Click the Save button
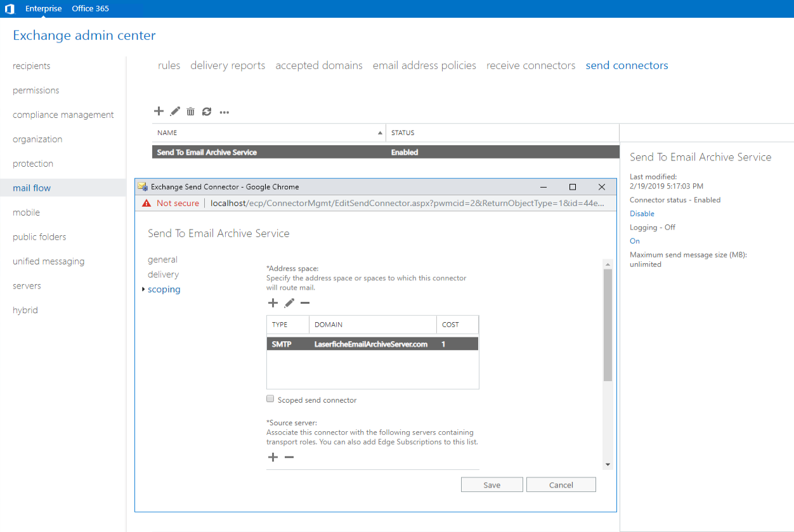This screenshot has height=532, width=794. click(492, 485)
